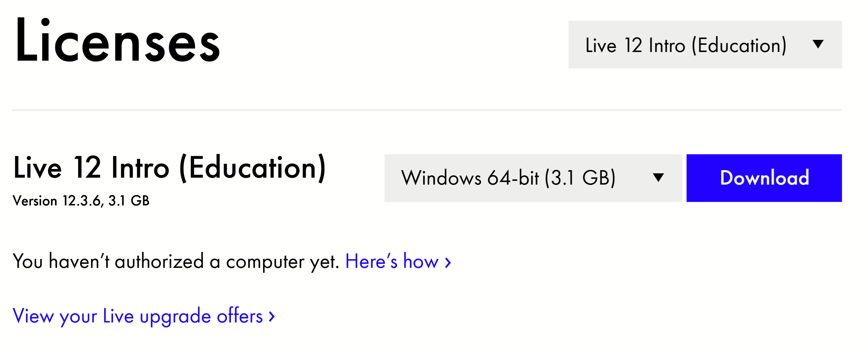The image size is (868, 351).
Task: Click the word "Live" in upgrade offers link
Action: (x=118, y=316)
